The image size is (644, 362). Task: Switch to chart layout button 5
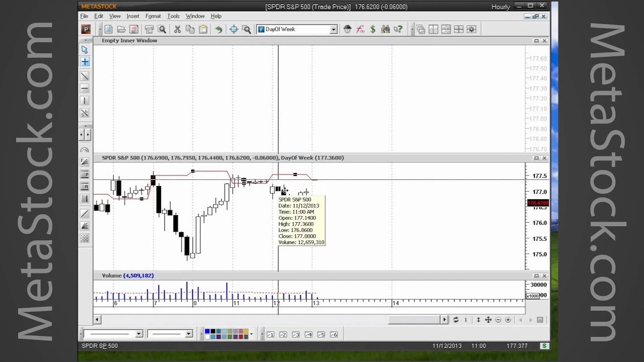point(321,334)
